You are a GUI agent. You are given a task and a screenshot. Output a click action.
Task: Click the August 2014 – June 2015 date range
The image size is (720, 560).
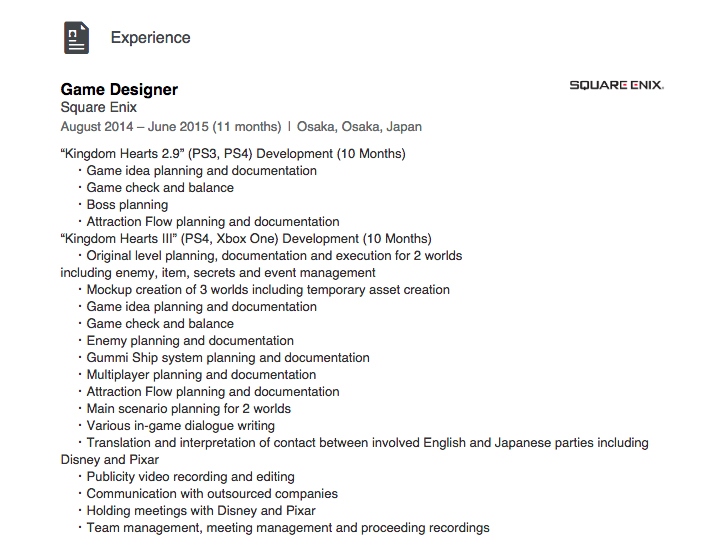171,127
